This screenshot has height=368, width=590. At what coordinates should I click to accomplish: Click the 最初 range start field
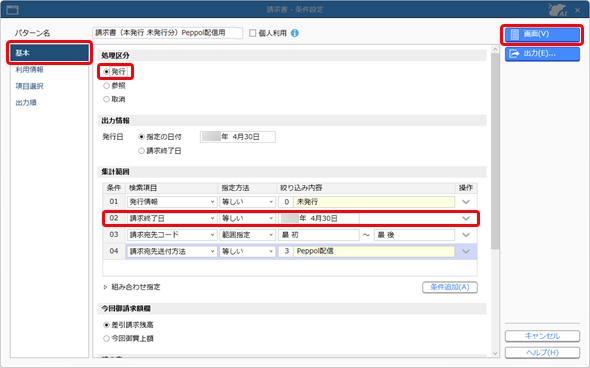pyautogui.click(x=319, y=235)
